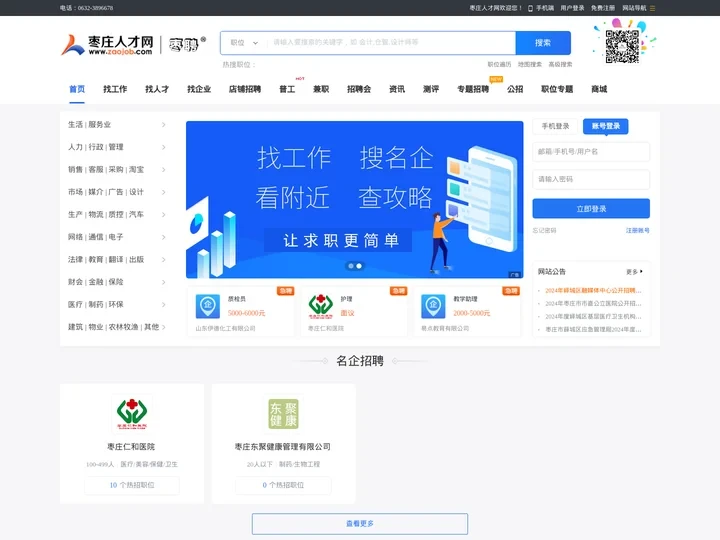Open 普工 nav item
Screen dimensions: 720x540
(x=287, y=89)
